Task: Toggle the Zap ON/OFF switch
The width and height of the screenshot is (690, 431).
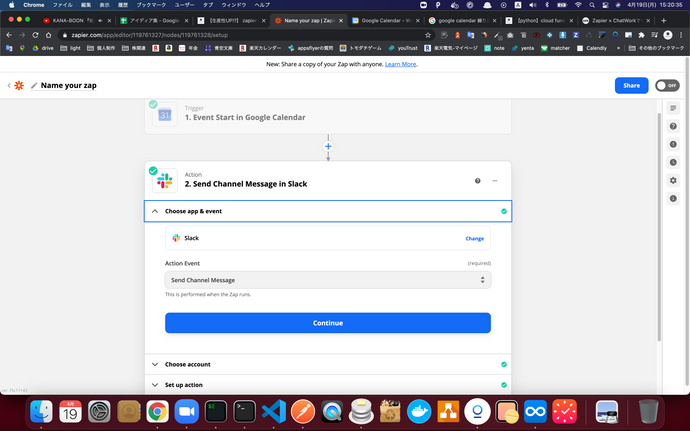Action: [667, 85]
